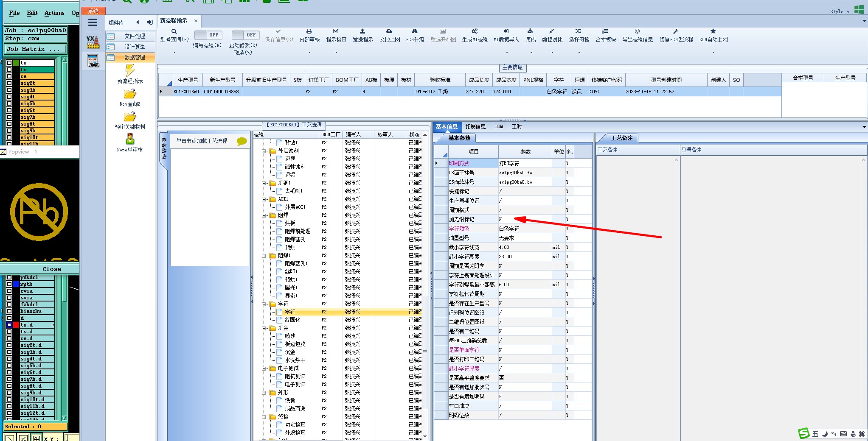Collapse the 外层蚀刻 tree node
Image resolution: width=868 pixels, height=441 pixels.
point(264,151)
